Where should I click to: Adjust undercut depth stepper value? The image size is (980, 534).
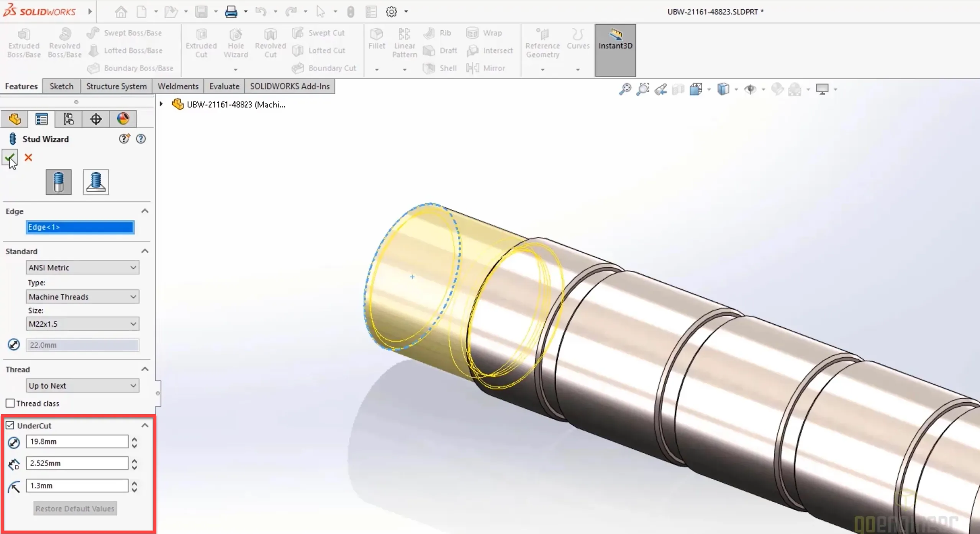pos(134,463)
